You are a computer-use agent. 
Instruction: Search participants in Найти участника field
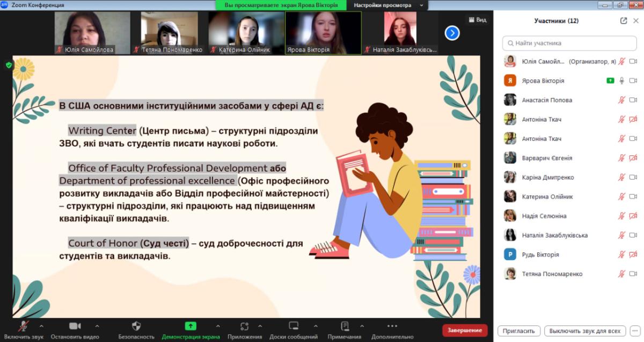569,43
